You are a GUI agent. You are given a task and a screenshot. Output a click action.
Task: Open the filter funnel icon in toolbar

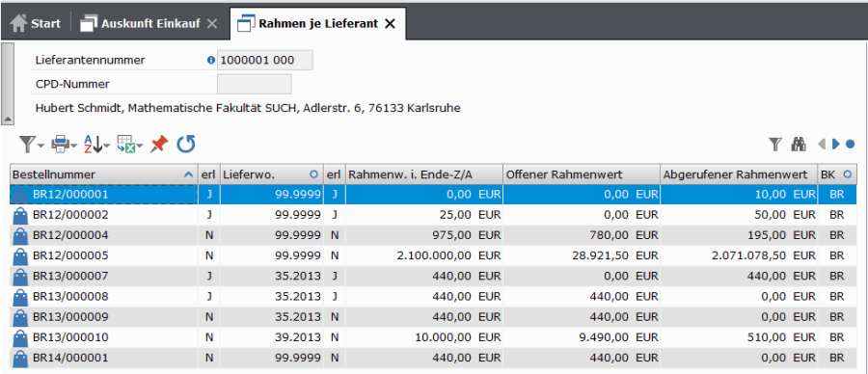point(28,145)
